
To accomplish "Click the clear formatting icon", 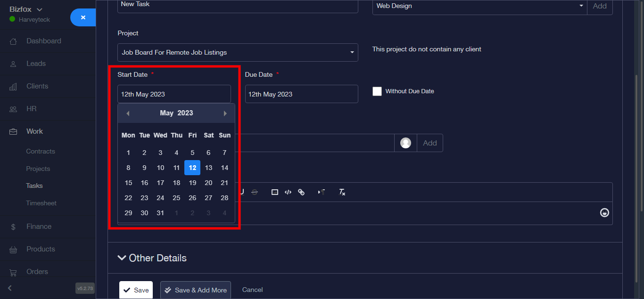I will click(342, 192).
